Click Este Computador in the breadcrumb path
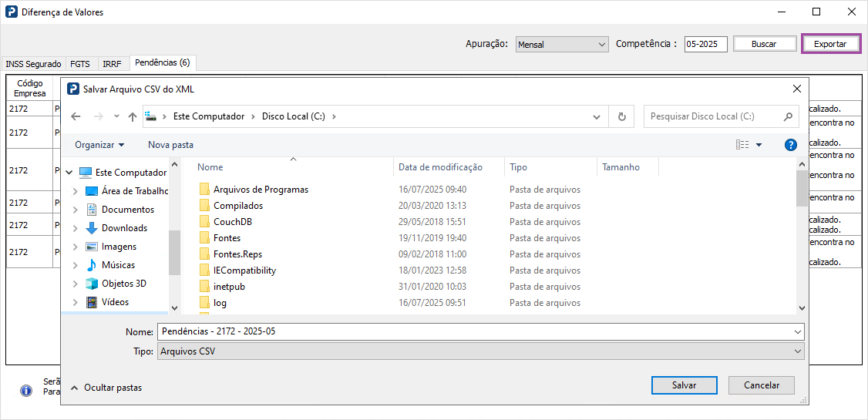This screenshot has height=420, width=868. [209, 117]
